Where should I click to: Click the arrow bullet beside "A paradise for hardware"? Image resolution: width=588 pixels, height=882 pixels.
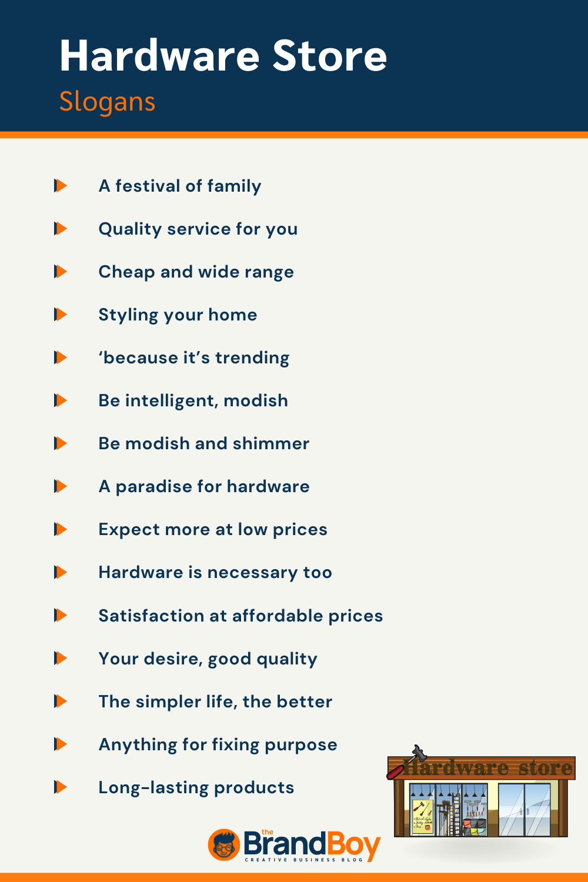61,486
